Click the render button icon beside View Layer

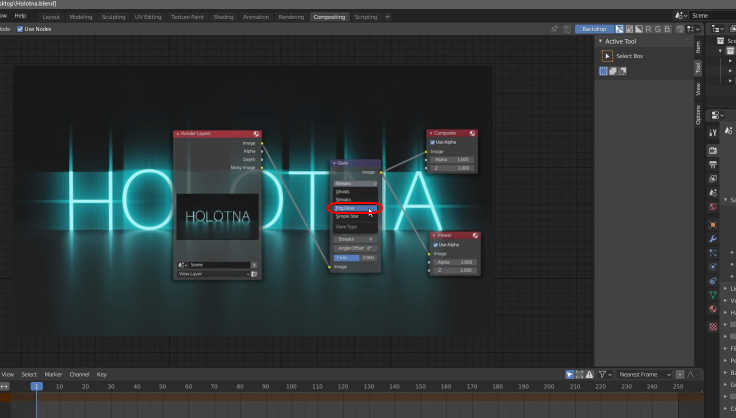pos(254,274)
